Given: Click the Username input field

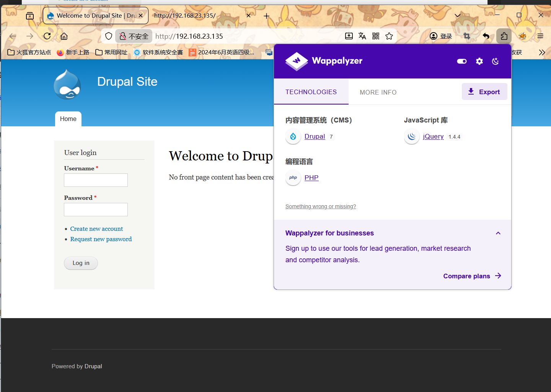Looking at the screenshot, I should click(x=96, y=180).
